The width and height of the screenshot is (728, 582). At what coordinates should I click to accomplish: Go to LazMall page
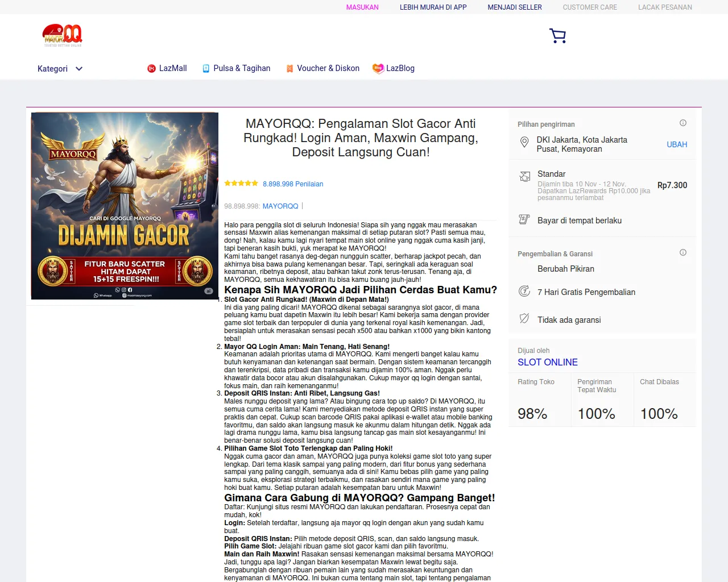(173, 68)
